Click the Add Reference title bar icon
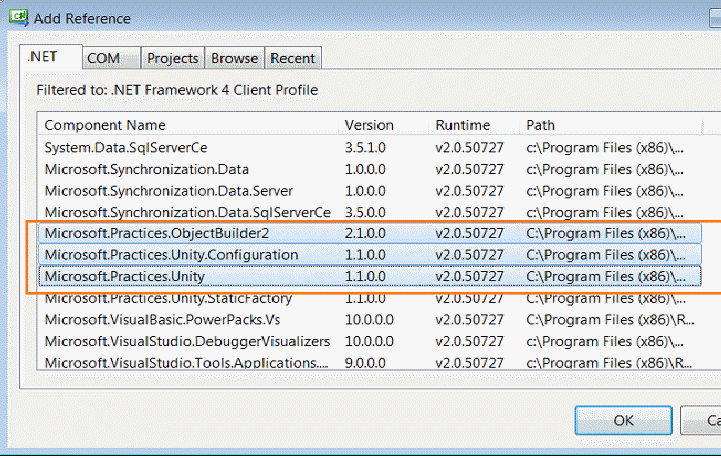721x458 pixels. point(19,18)
